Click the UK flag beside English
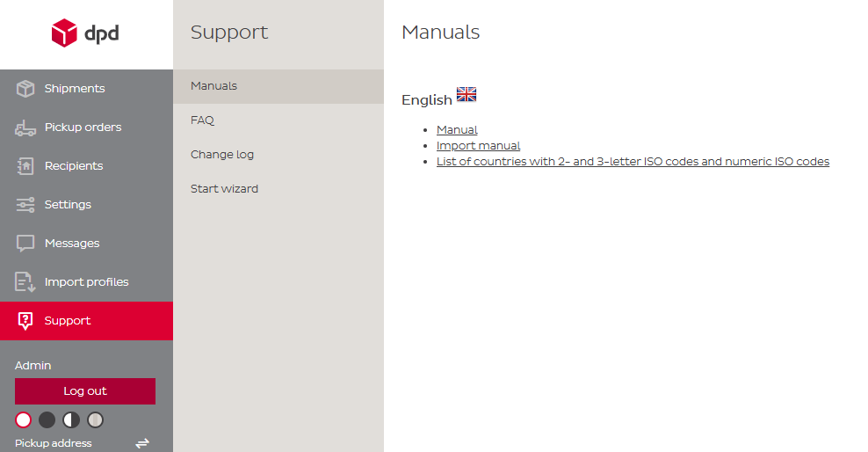 (x=467, y=95)
